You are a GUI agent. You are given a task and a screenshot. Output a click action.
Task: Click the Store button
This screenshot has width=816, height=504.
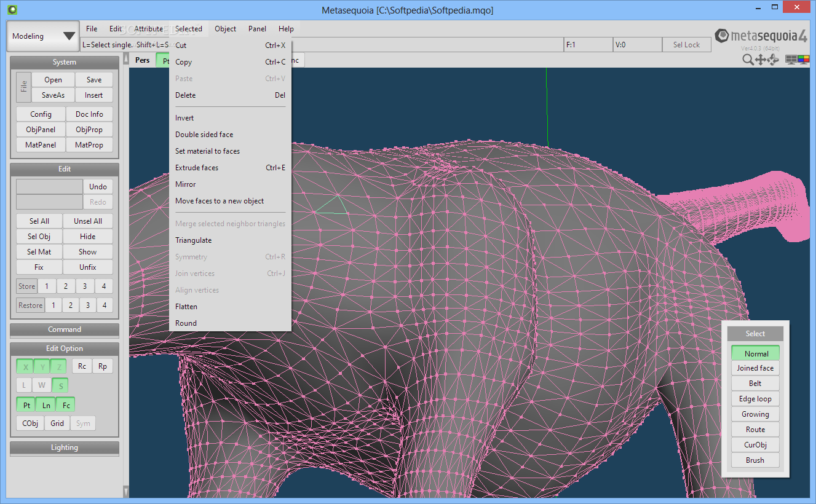point(26,286)
